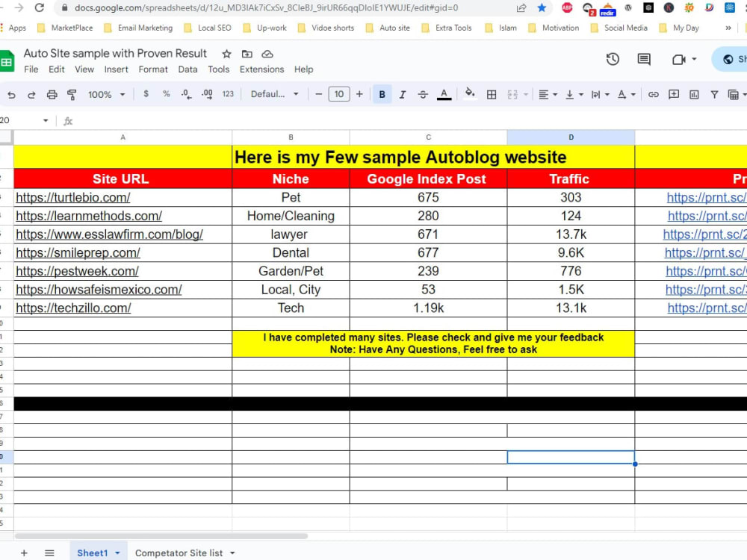Open the learnmethods.com link
Screen dimensions: 747x560
89,216
